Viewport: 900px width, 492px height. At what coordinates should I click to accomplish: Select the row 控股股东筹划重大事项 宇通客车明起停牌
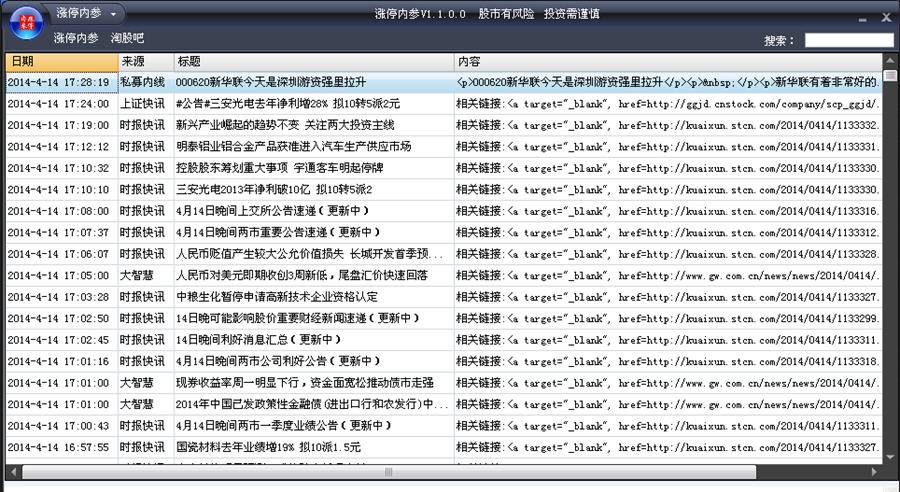click(x=444, y=168)
